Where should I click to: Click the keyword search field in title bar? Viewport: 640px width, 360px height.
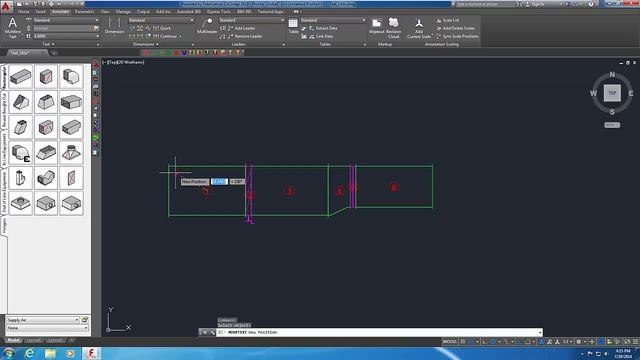pos(485,4)
